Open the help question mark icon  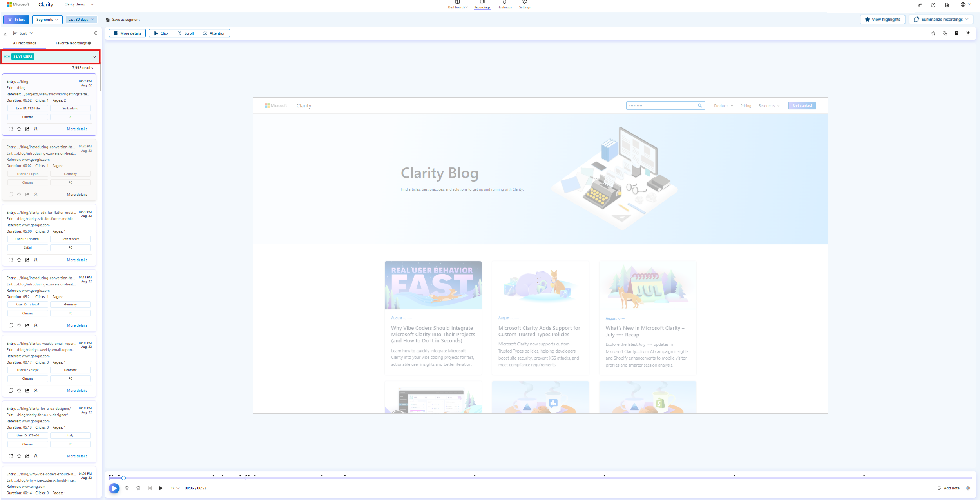coord(933,5)
